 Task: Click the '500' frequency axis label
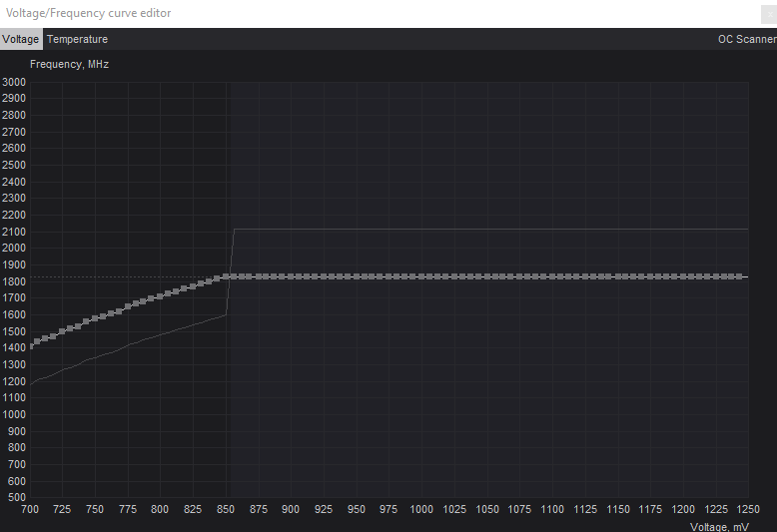click(17, 497)
